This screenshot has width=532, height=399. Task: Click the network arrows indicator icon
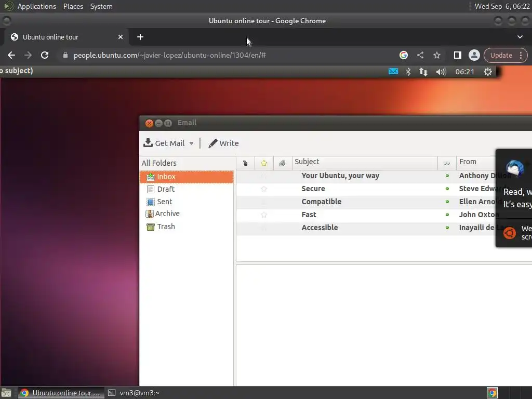coord(423,72)
